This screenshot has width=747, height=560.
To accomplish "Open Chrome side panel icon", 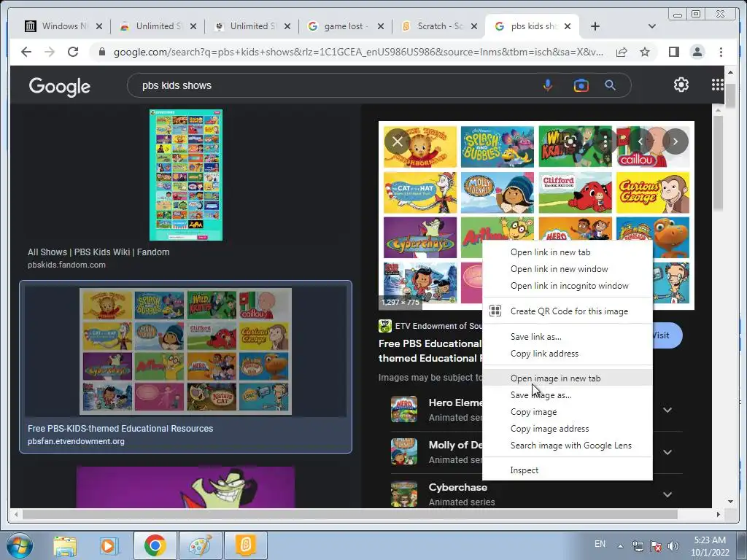I will [x=673, y=52].
